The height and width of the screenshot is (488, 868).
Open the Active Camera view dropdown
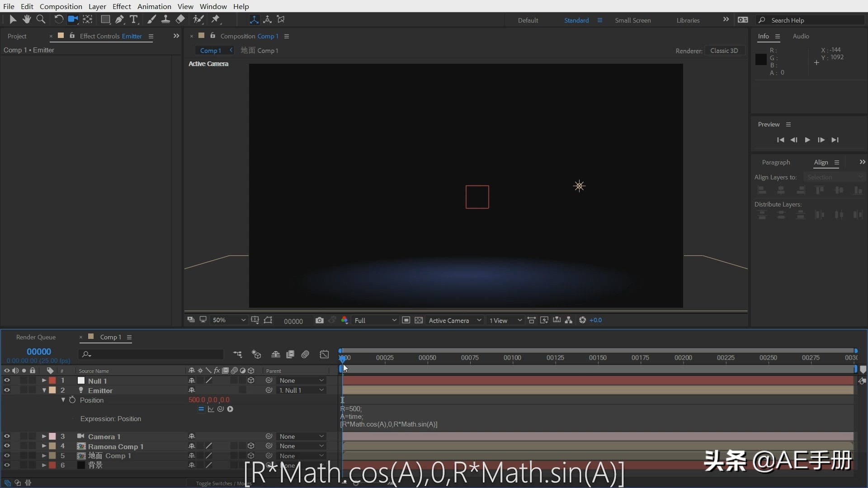454,320
